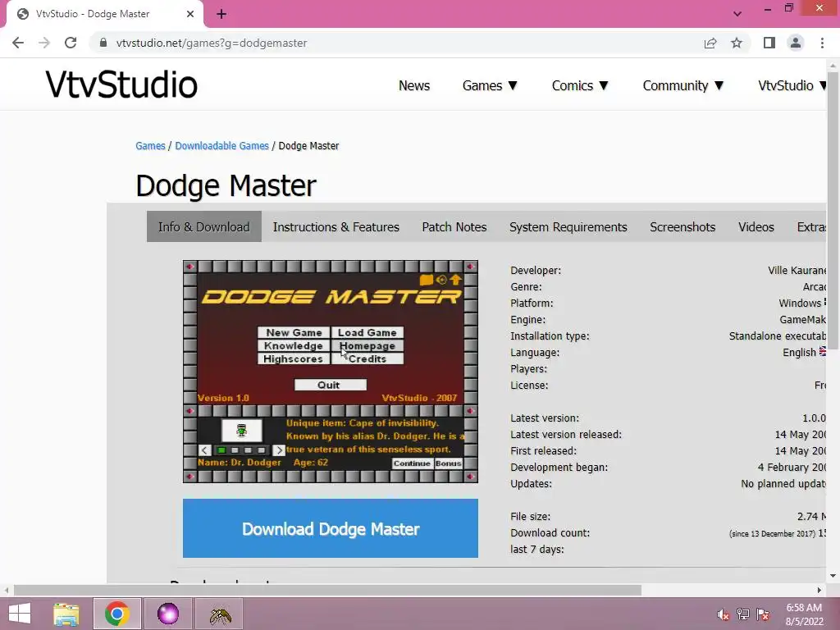Open the Chrome three-dot menu
Screen dimensions: 840x630
(x=822, y=43)
